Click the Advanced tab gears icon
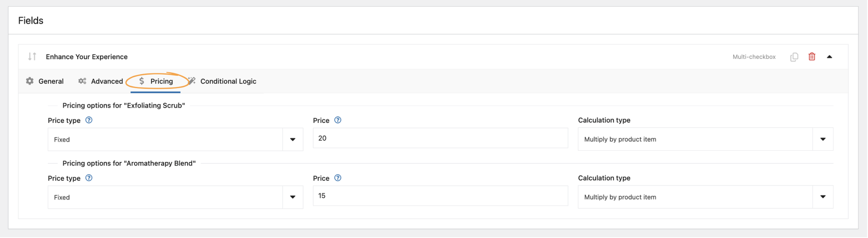The image size is (868, 238). point(82,81)
